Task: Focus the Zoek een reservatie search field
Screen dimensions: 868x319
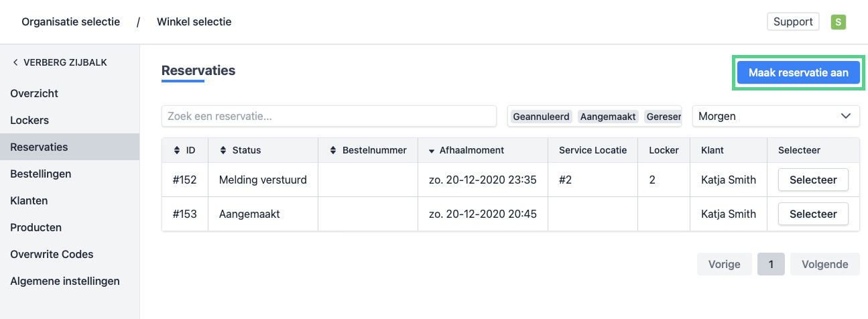Action: coord(328,116)
